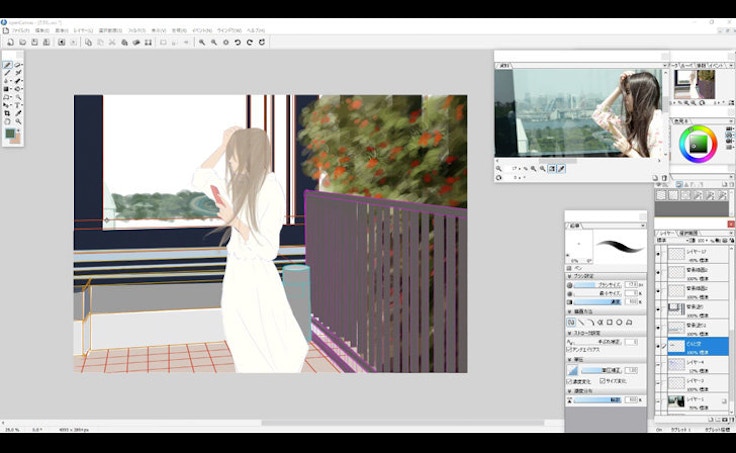Select the text tool in the toolbox
This screenshot has width=736, height=453.
click(19, 103)
